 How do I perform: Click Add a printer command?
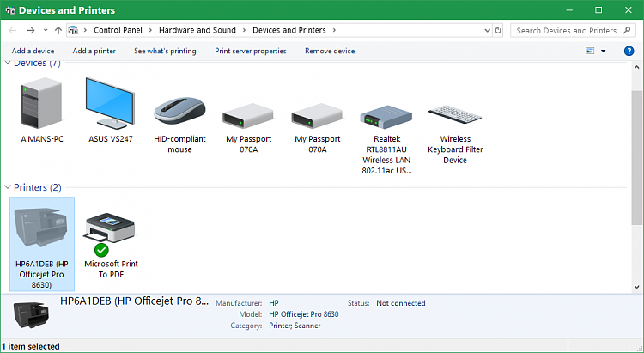click(x=94, y=52)
